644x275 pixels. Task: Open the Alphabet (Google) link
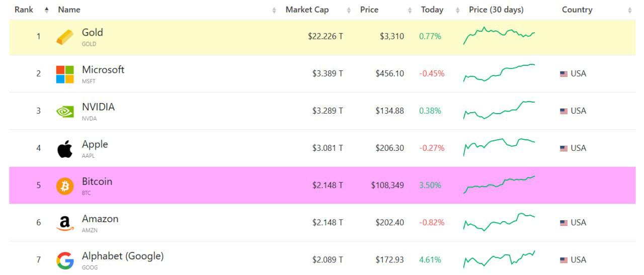click(123, 256)
